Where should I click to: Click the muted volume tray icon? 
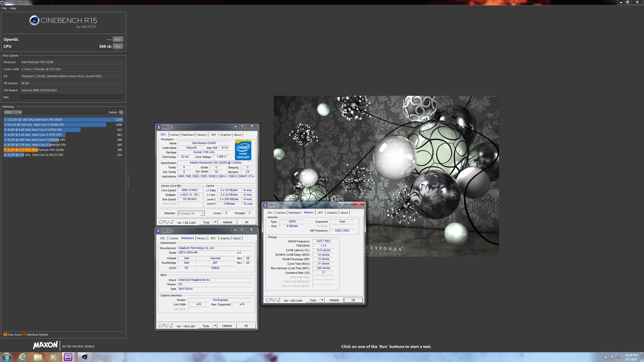click(606, 357)
